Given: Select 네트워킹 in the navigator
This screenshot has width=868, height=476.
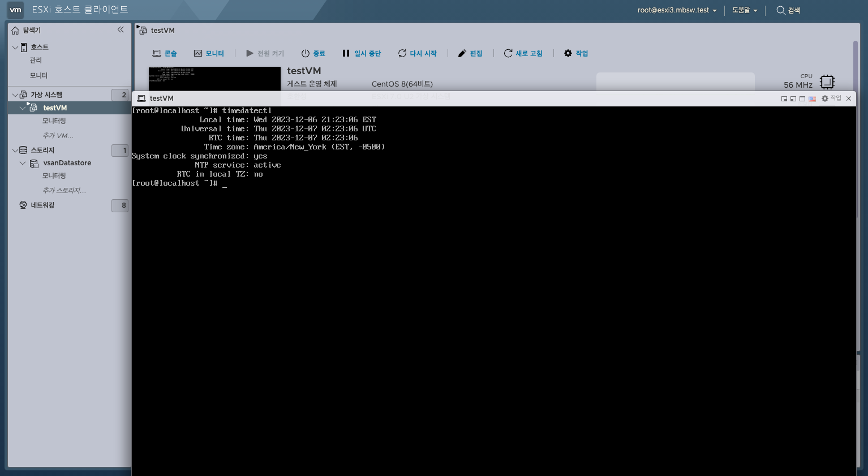Looking at the screenshot, I should point(42,205).
